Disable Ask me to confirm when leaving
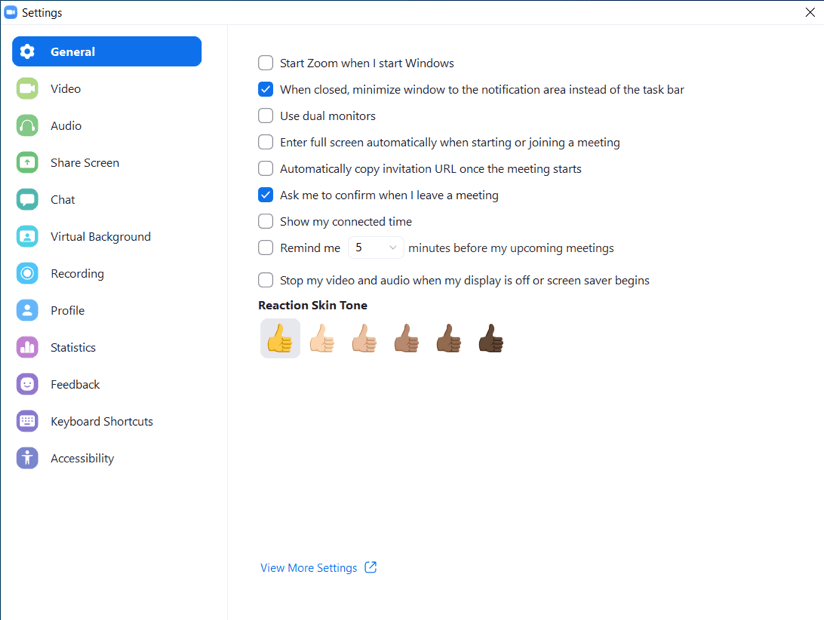Screen dimensions: 824x620 tap(265, 195)
